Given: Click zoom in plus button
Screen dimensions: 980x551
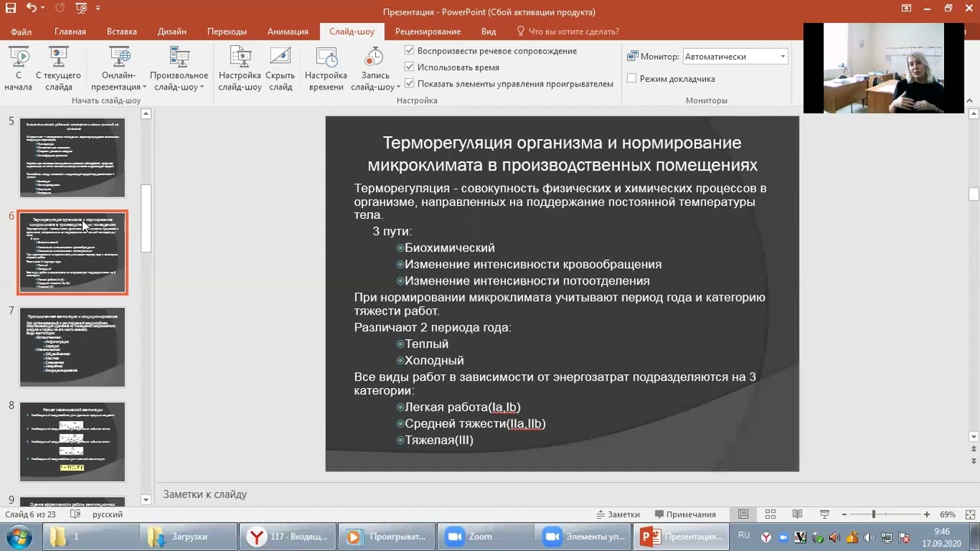Looking at the screenshot, I should click(926, 514).
